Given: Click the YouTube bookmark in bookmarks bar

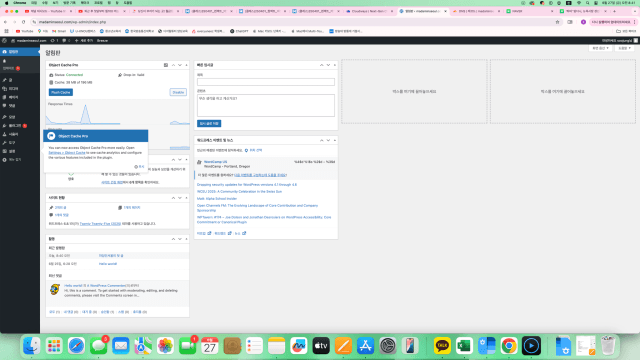Looking at the screenshot, I should (x=24, y=31).
